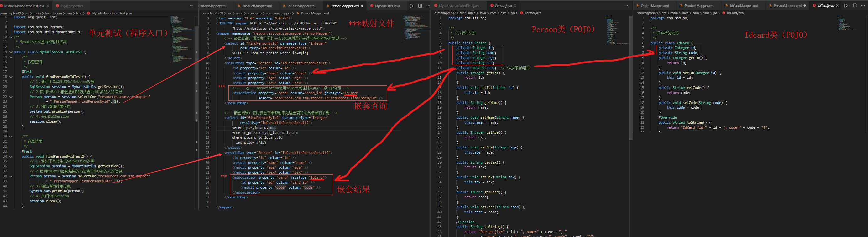The width and height of the screenshot is (868, 237).
Task: Fold method findPersonByIdTest at line 18
Action: point(11,77)
